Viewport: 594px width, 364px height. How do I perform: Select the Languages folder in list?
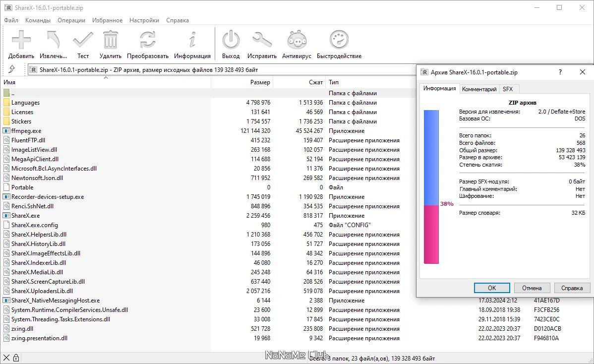click(25, 103)
